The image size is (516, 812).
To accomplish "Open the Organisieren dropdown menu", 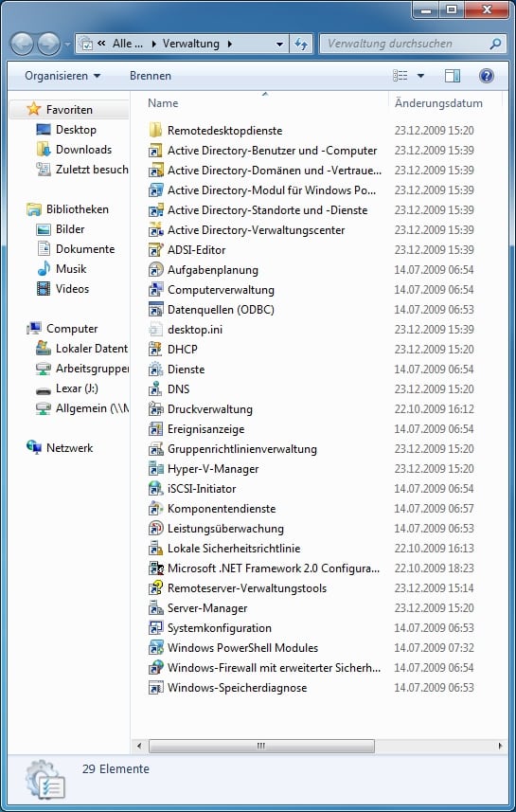I will pyautogui.click(x=62, y=76).
